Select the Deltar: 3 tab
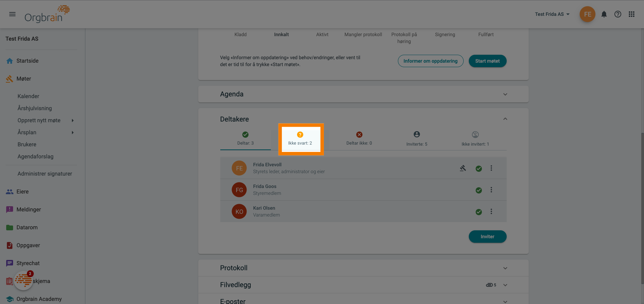 [245, 139]
